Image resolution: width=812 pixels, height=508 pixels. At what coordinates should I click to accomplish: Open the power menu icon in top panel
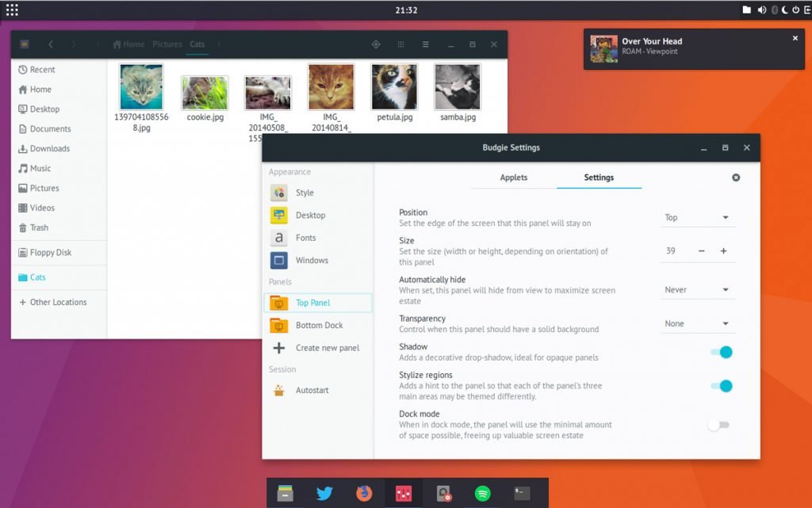click(796, 10)
